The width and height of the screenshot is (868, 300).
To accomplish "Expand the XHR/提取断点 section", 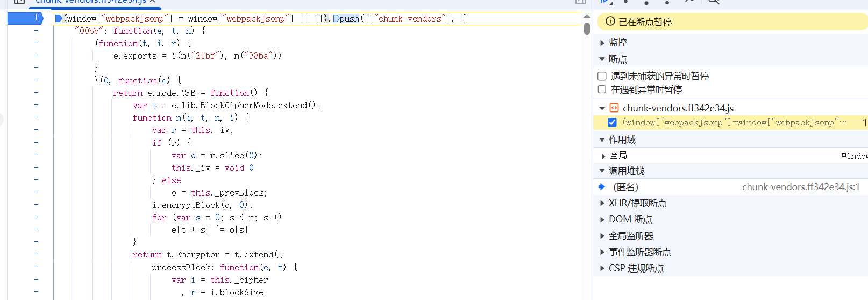I will tap(637, 203).
